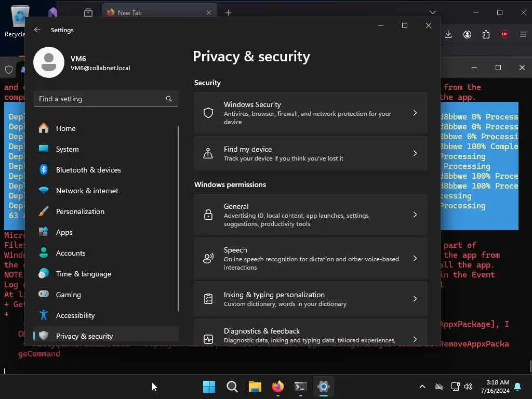Open Home in Settings sidebar
Image resolution: width=532 pixels, height=399 pixels.
(106, 128)
